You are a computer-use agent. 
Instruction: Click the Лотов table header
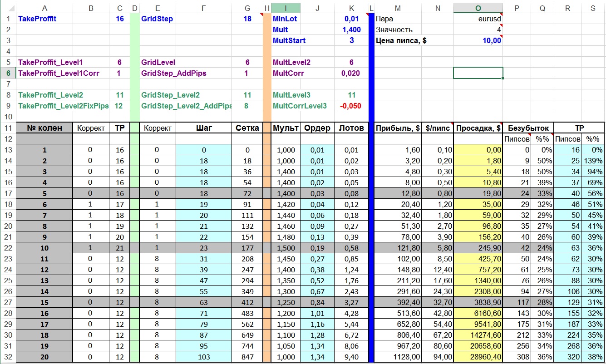351,128
